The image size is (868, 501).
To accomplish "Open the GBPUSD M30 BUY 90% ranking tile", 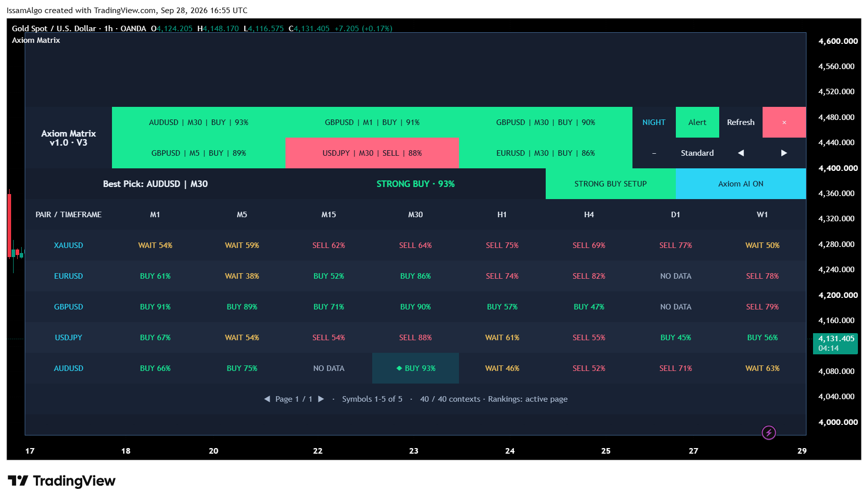I will pos(546,122).
